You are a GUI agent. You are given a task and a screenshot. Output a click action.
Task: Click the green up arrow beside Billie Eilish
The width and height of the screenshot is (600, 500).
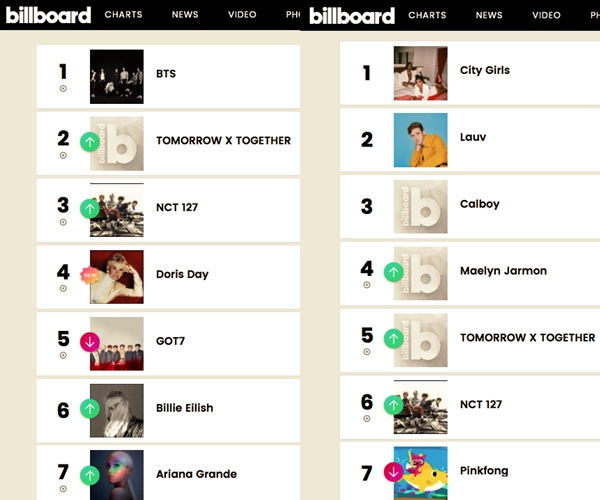(90, 408)
